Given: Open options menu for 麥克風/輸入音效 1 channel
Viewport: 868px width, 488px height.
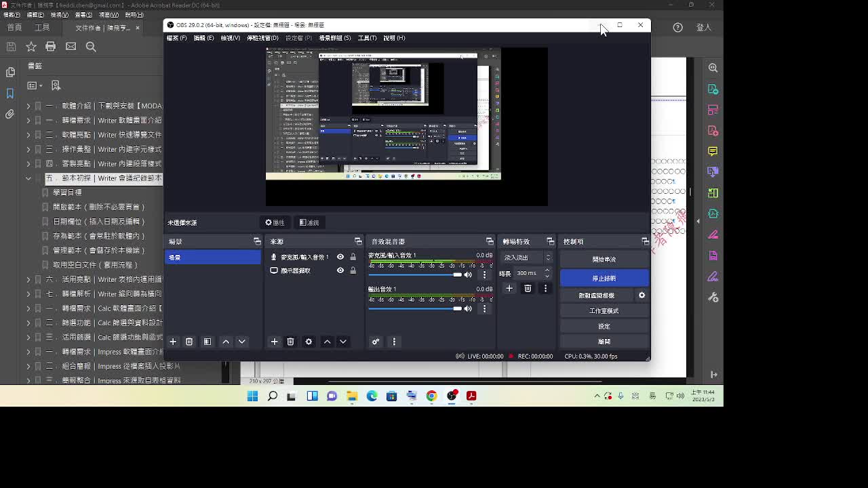Looking at the screenshot, I should tap(484, 274).
